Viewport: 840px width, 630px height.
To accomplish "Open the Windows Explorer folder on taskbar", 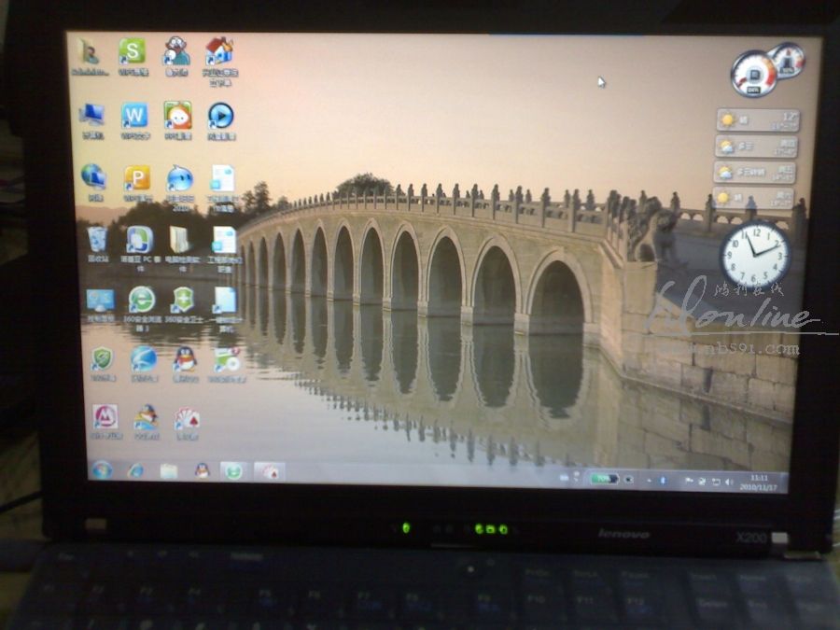I will pyautogui.click(x=168, y=471).
